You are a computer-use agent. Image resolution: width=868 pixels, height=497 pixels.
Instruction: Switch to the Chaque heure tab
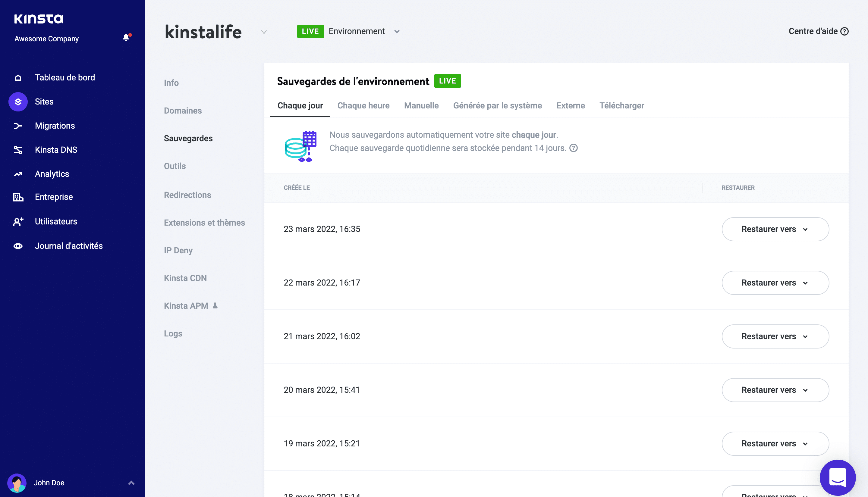pyautogui.click(x=364, y=105)
